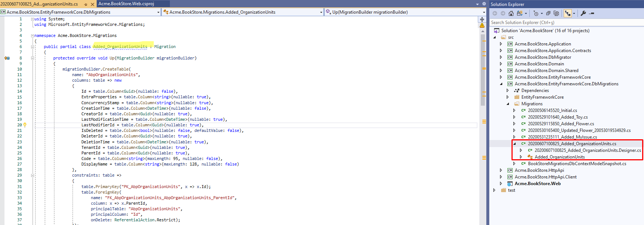The image size is (644, 225).
Task: Expand the Acme.BookStore.Domain project node
Action: tap(501, 64)
